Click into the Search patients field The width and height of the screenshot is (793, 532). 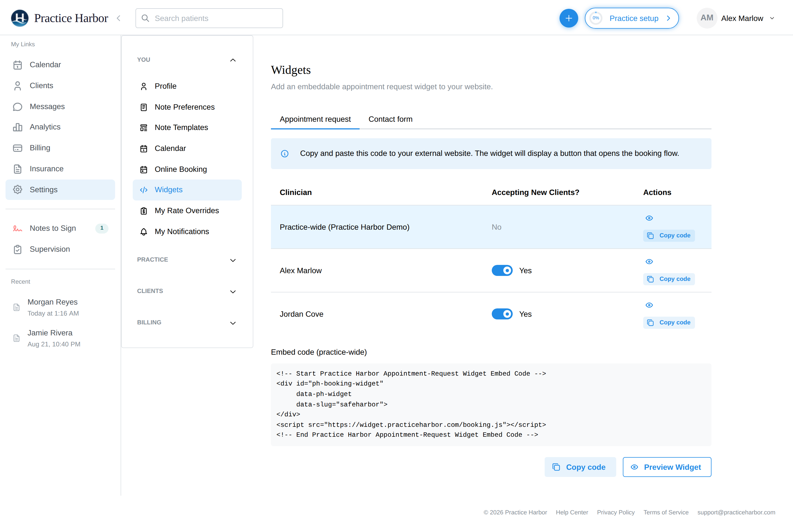click(x=209, y=18)
